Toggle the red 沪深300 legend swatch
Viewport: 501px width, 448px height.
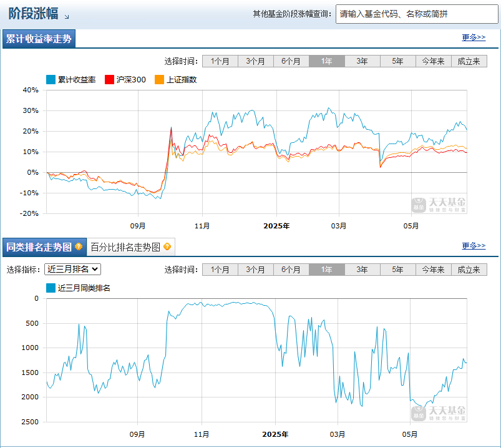click(x=109, y=80)
